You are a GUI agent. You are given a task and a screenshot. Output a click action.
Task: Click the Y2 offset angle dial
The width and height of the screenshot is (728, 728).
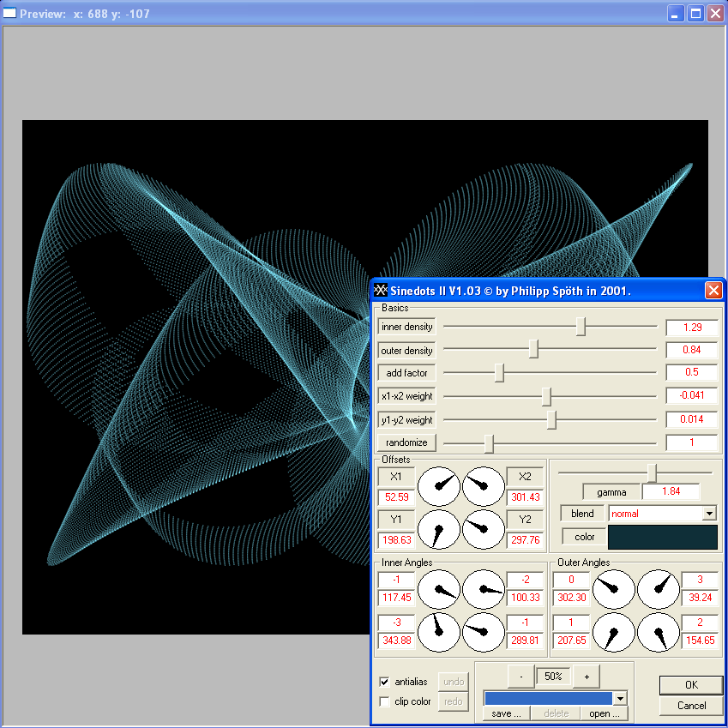484,529
